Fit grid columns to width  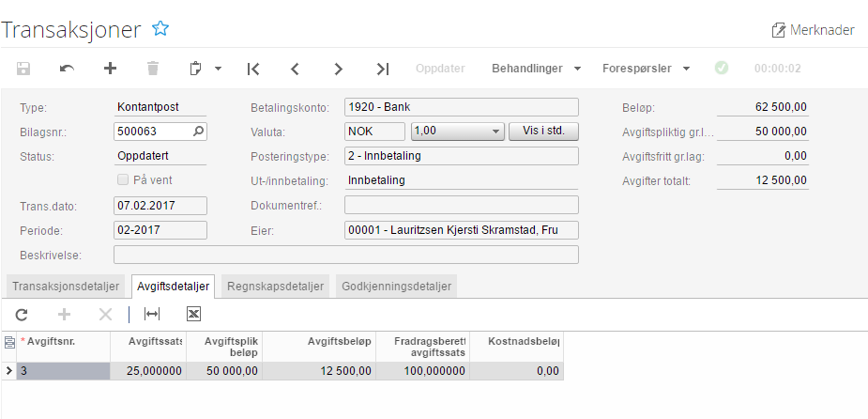point(152,314)
